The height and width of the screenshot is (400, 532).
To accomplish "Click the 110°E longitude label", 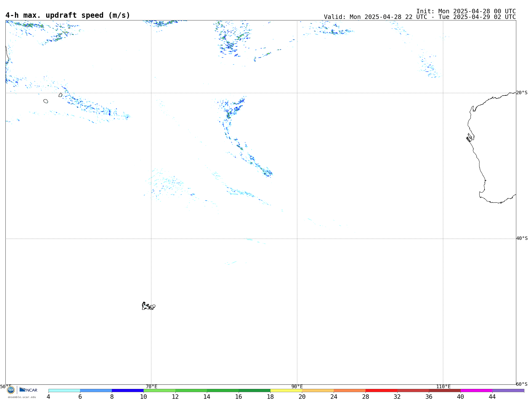I will (x=443, y=386).
